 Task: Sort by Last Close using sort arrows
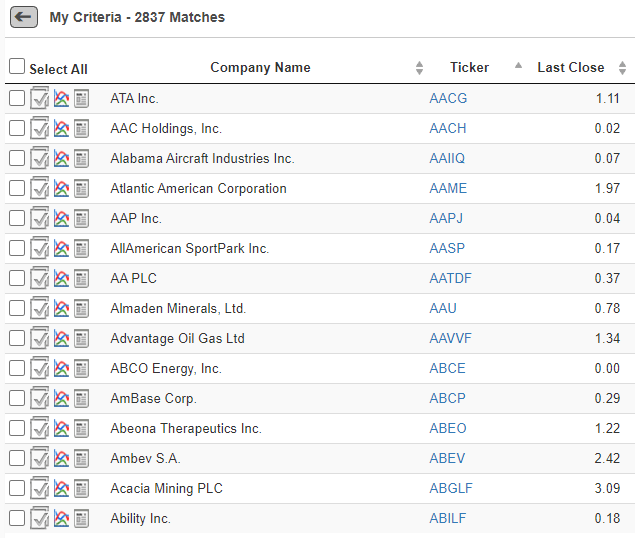pyautogui.click(x=622, y=68)
